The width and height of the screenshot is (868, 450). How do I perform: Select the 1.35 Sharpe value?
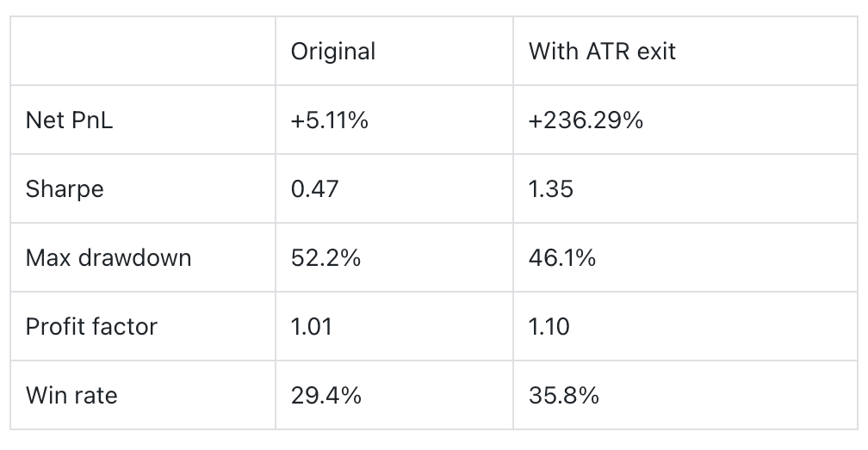551,189
